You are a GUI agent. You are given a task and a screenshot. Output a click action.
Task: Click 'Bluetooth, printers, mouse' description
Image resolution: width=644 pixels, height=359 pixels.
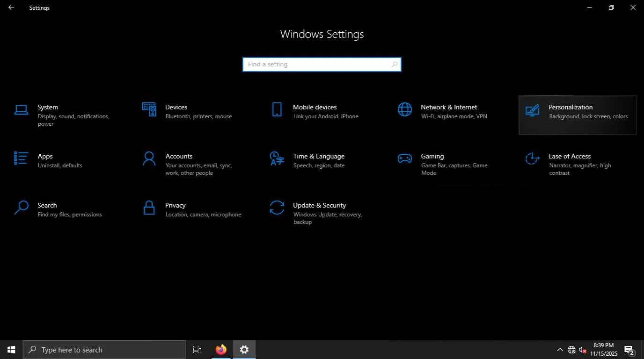[x=198, y=116]
